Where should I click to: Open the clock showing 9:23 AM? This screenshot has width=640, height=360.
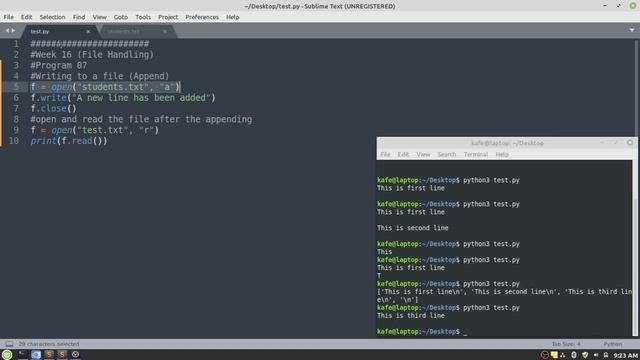coord(625,356)
